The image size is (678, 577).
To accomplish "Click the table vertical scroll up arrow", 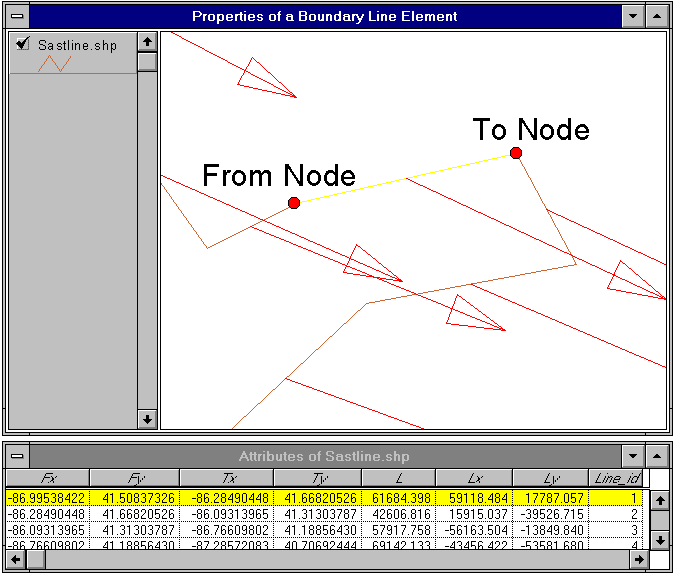I will 660,499.
